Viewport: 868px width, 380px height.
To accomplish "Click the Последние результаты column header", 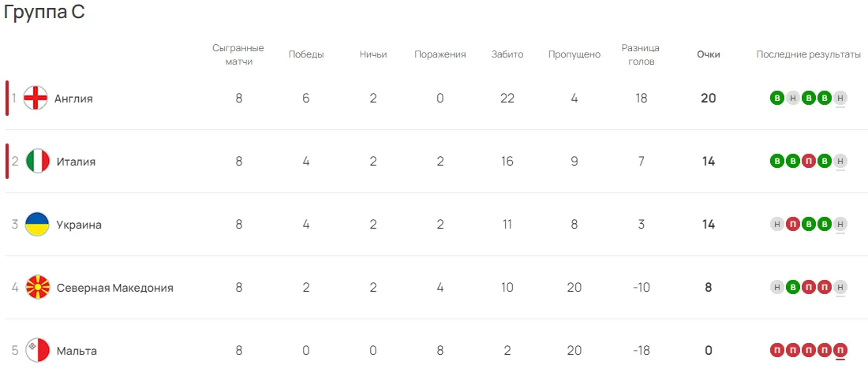I will (808, 54).
